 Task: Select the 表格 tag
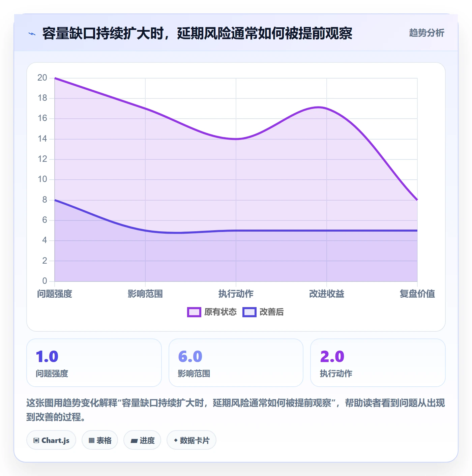tap(100, 440)
